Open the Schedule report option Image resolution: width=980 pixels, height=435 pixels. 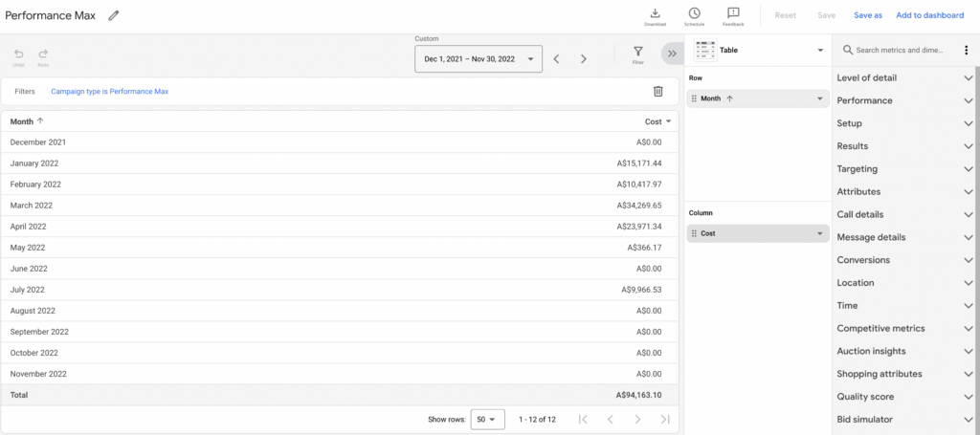pos(694,15)
